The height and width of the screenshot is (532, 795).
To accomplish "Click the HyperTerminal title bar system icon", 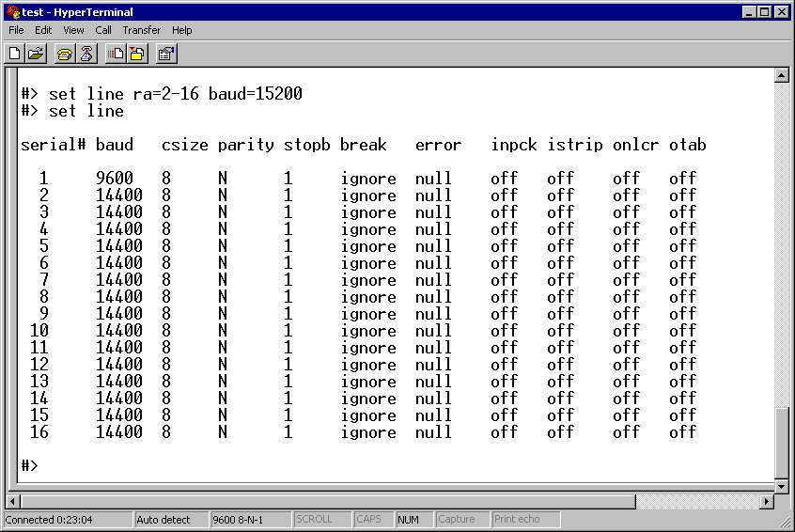I will [x=12, y=11].
